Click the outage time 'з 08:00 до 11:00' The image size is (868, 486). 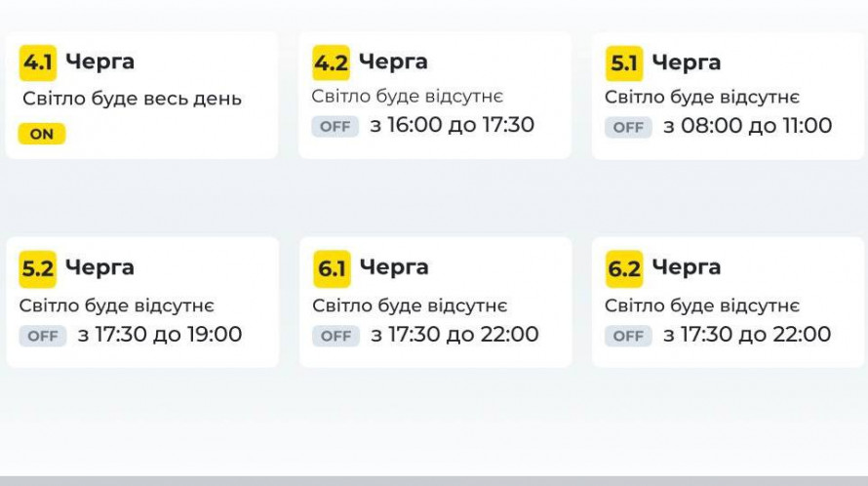pos(748,125)
